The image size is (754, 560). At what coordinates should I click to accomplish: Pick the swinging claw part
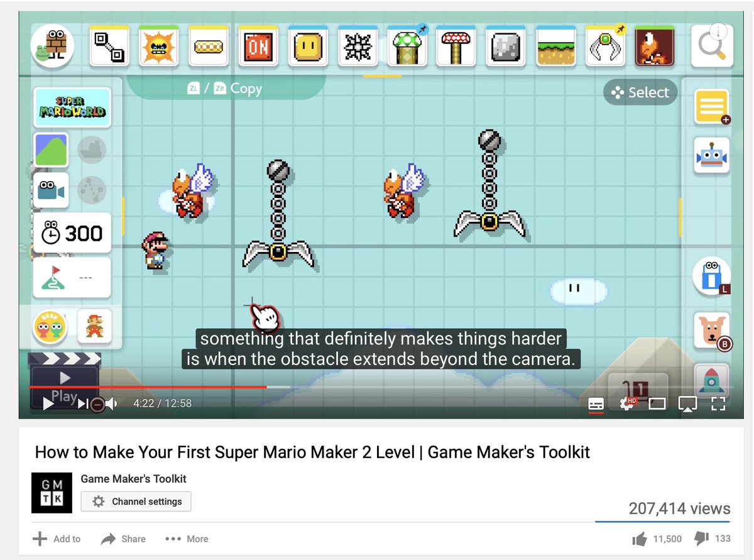click(605, 46)
